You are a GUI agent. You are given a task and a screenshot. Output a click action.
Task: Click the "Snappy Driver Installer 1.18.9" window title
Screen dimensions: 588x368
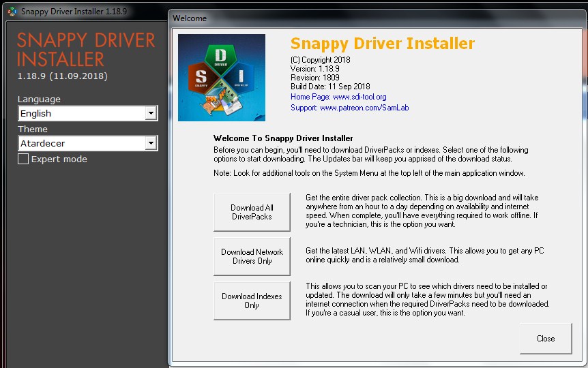point(74,11)
